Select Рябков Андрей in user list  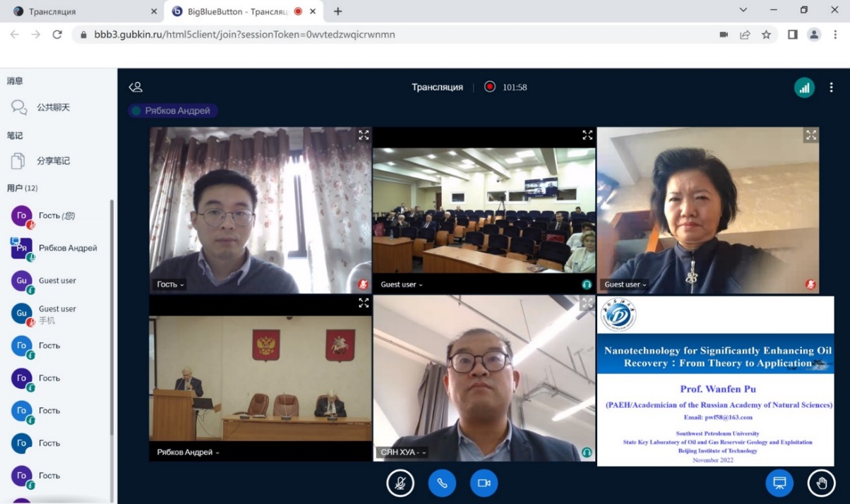pyautogui.click(x=67, y=248)
